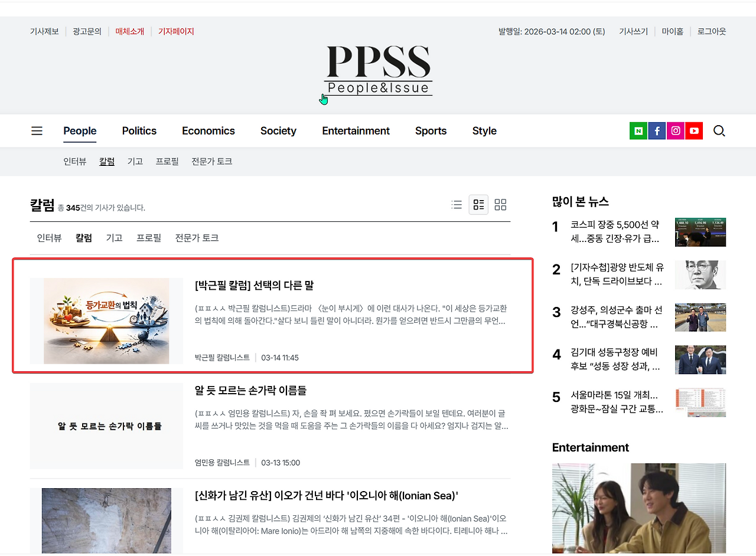This screenshot has height=556, width=756.
Task: Click the 마이홈 link
Action: 672,31
